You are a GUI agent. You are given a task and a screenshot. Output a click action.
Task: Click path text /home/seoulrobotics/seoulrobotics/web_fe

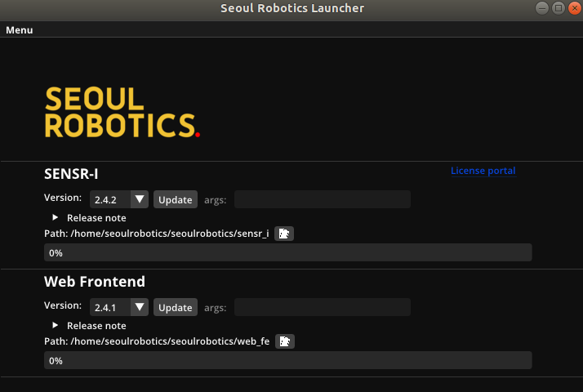click(170, 341)
